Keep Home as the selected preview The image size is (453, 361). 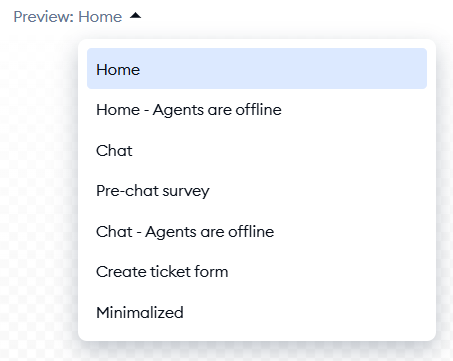257,69
